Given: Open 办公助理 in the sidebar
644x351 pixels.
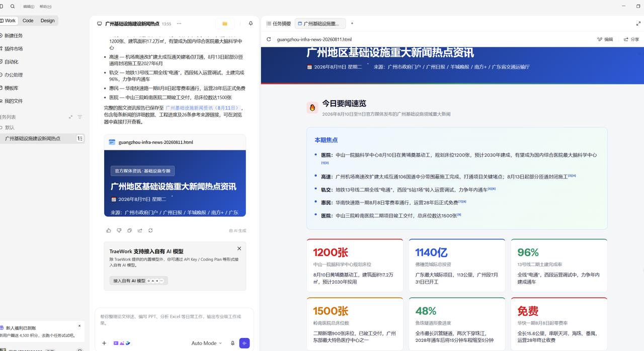Looking at the screenshot, I should (x=14, y=75).
